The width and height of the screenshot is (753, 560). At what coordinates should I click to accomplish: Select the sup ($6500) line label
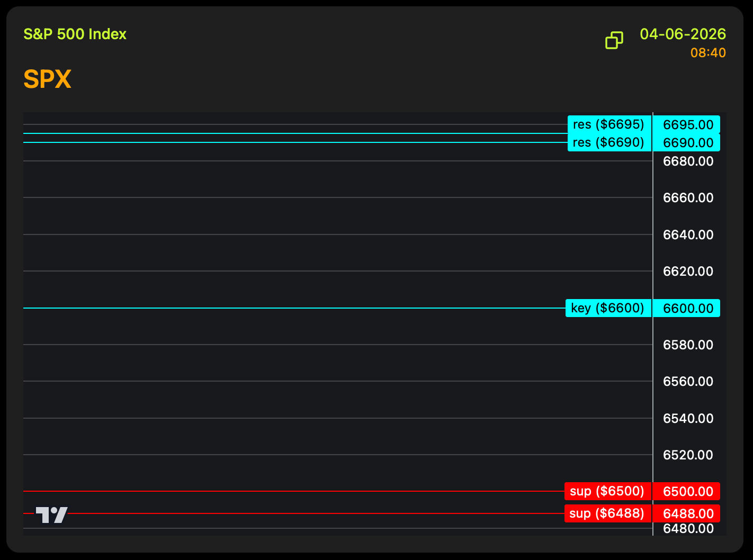(x=607, y=491)
